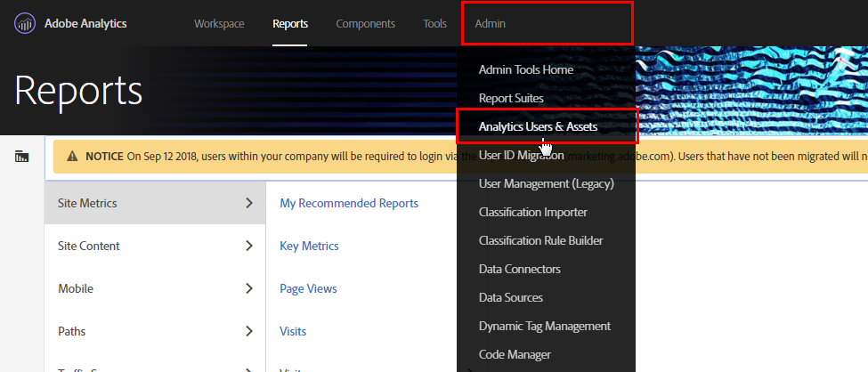The width and height of the screenshot is (868, 372).
Task: Select Site Metrics category
Action: 155,203
